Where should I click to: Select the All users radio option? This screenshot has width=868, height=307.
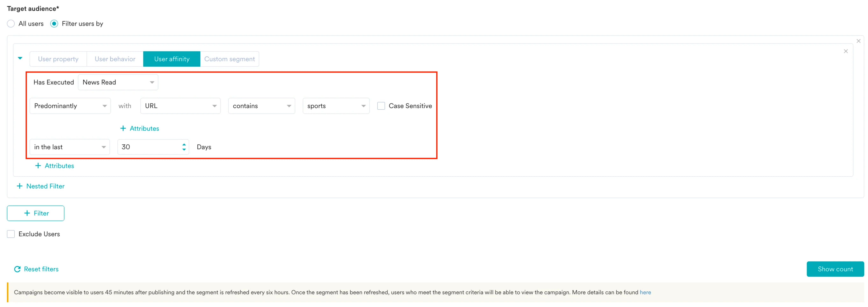tap(11, 24)
